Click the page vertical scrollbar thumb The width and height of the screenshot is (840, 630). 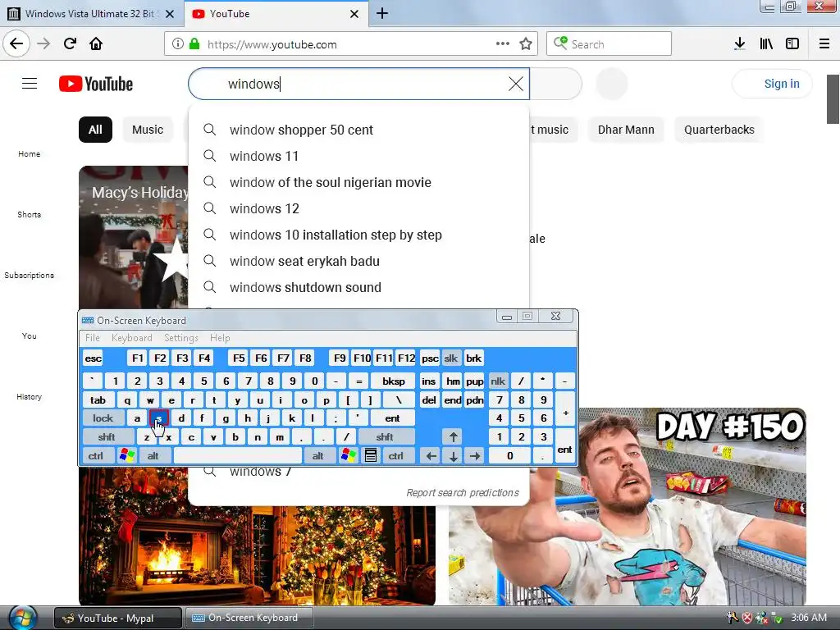tap(833, 99)
